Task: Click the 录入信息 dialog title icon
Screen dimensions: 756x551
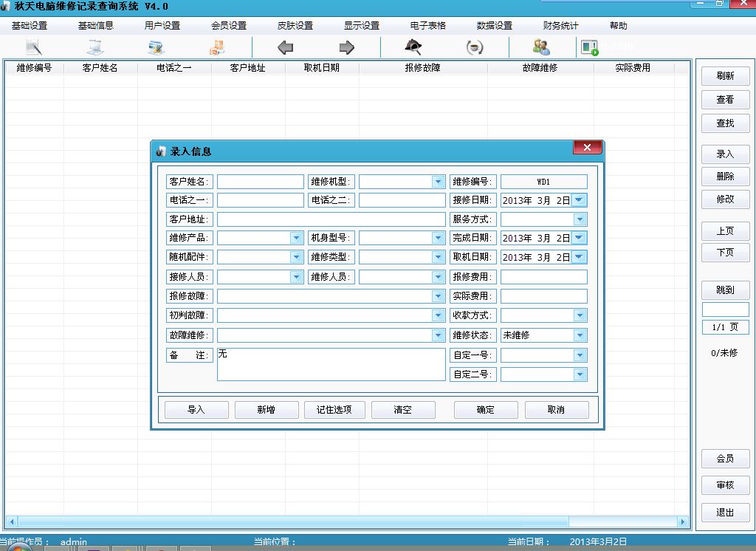Action: click(160, 152)
